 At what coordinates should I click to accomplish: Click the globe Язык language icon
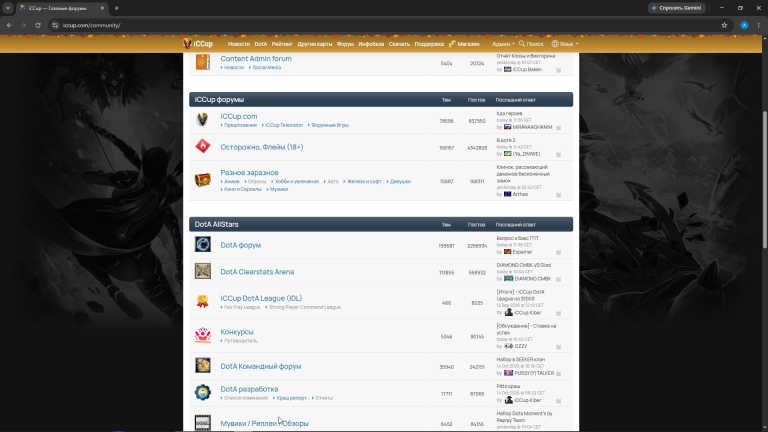coord(555,44)
